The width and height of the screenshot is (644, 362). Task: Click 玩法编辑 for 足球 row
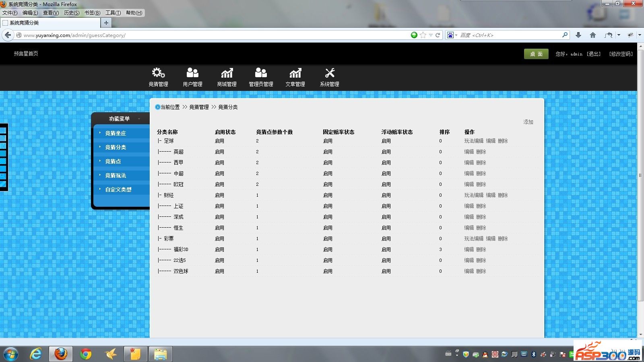[x=474, y=141]
